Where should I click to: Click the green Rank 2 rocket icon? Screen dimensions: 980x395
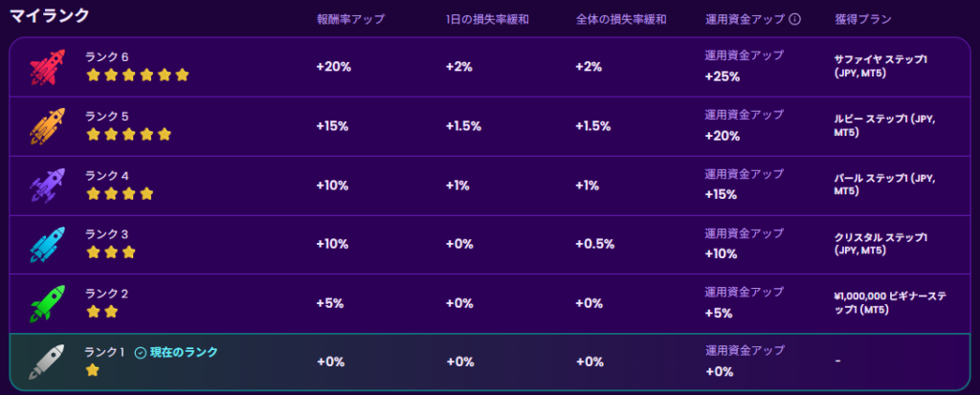[47, 304]
